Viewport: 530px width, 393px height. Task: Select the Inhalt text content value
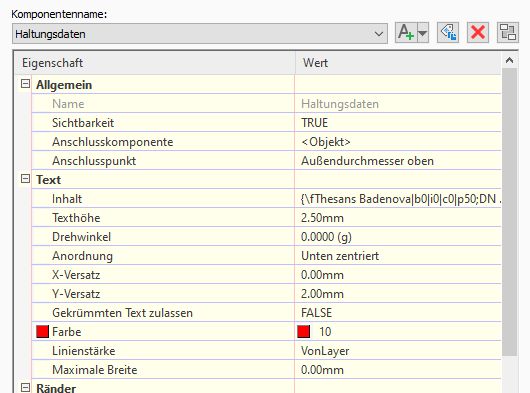pos(398,199)
